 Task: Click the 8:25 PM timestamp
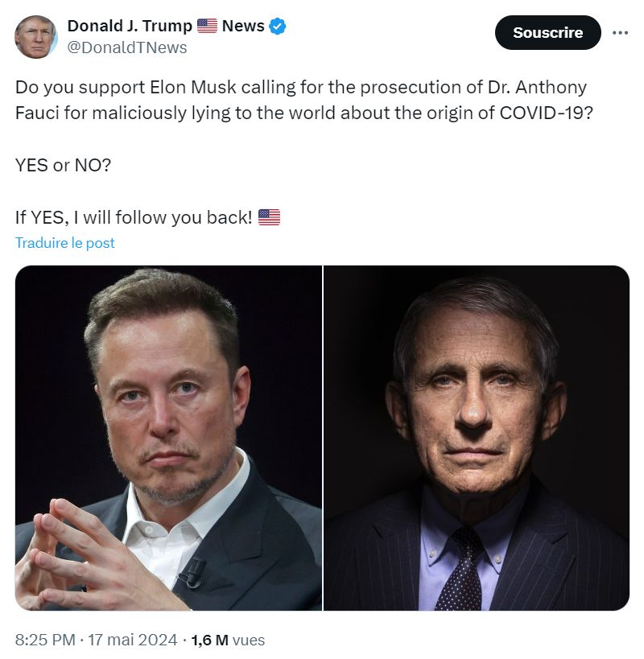45,640
